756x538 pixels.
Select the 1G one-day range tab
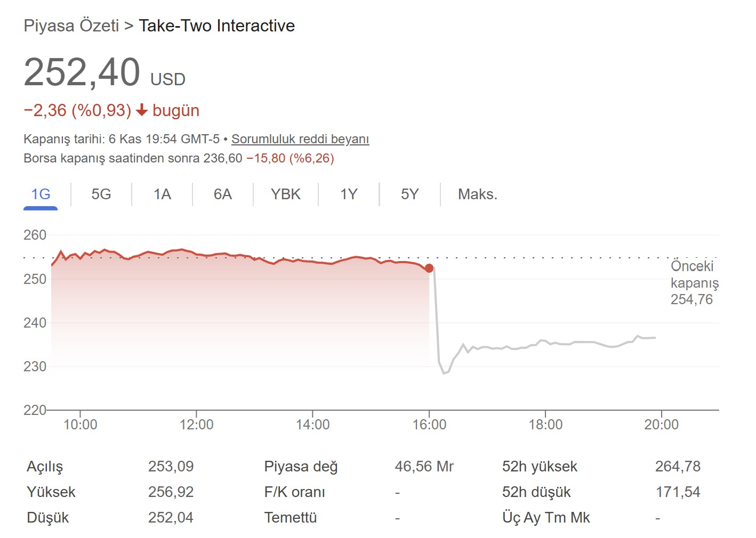pyautogui.click(x=41, y=194)
